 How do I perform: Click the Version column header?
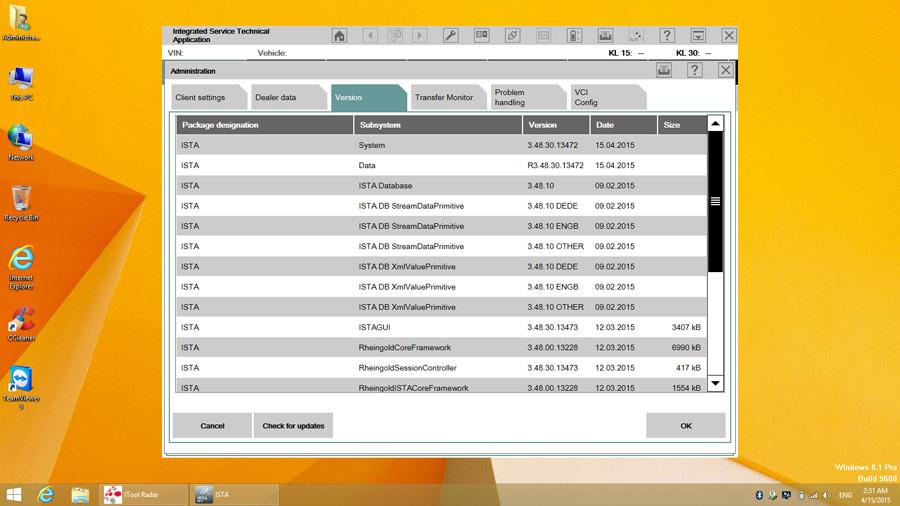point(556,125)
